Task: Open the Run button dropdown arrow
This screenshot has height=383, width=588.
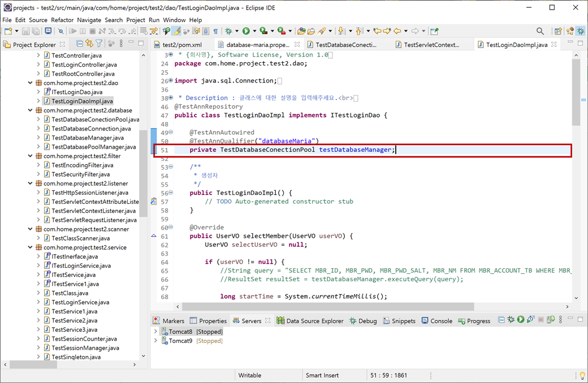Action: [254, 31]
